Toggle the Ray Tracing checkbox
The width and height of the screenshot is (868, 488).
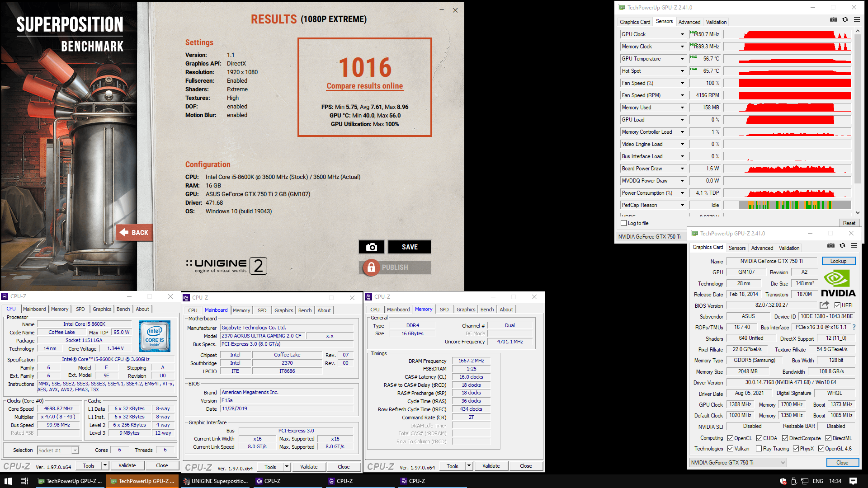point(759,449)
